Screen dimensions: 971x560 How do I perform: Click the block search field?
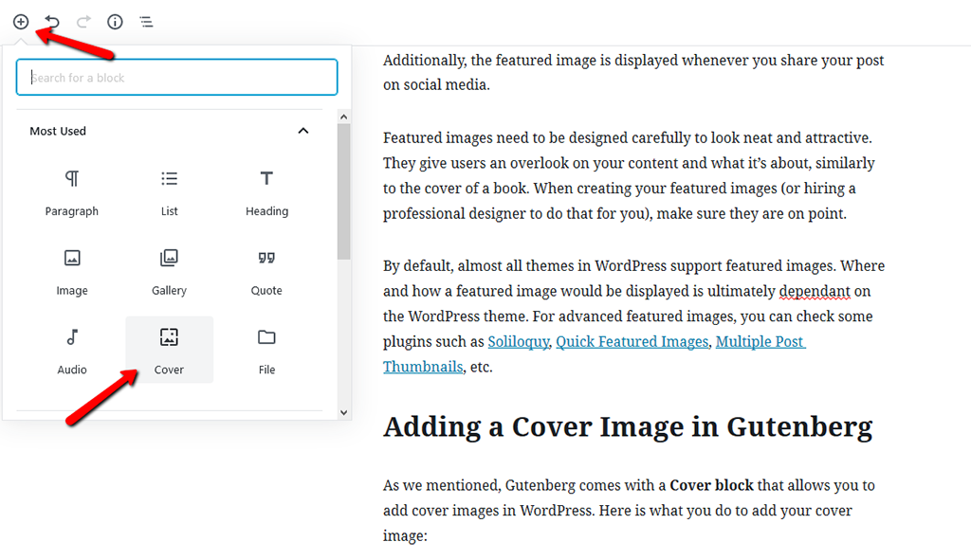176,77
